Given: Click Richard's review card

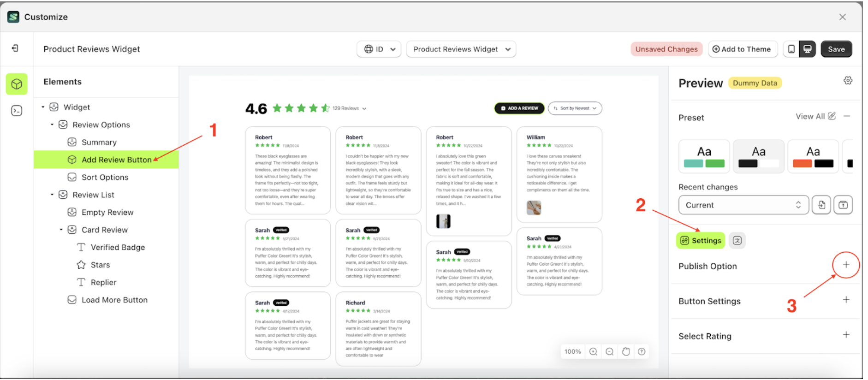Looking at the screenshot, I should coord(378,329).
